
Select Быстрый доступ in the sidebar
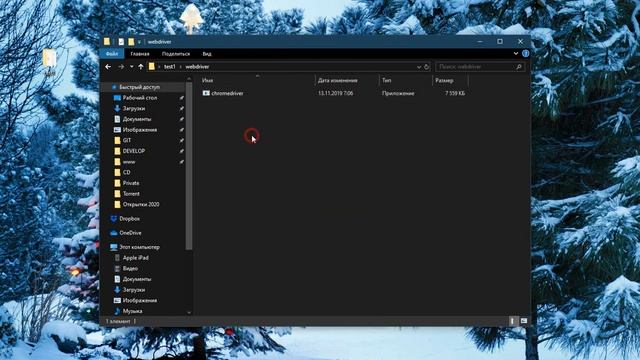(140, 87)
